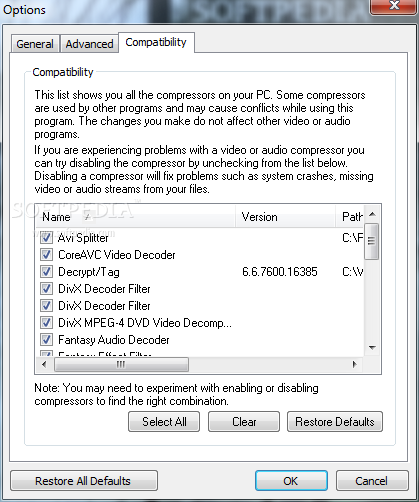This screenshot has width=419, height=502.
Task: Click the horizontal scroll right arrow
Action: (355, 364)
